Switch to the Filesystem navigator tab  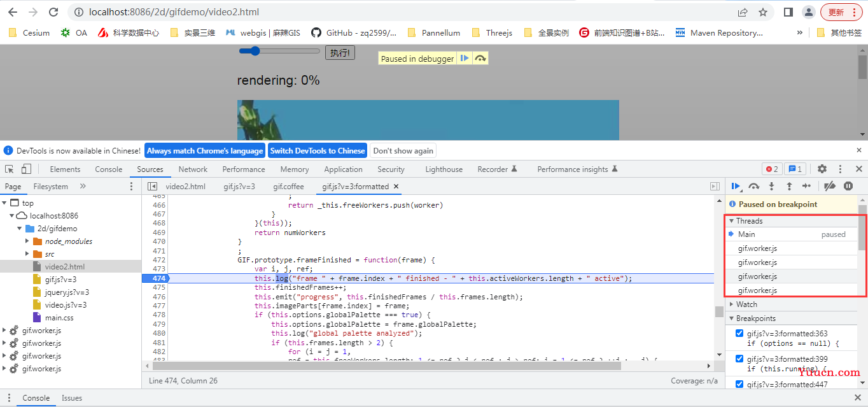point(50,186)
